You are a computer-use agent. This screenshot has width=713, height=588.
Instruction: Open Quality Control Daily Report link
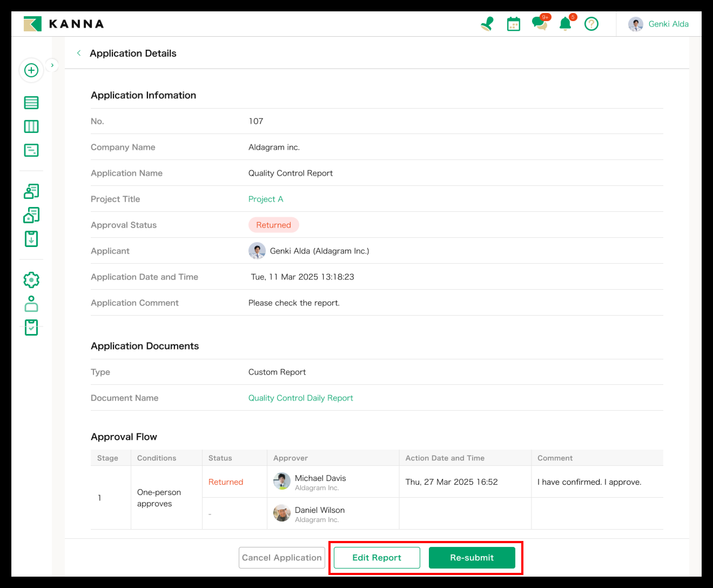coord(300,398)
